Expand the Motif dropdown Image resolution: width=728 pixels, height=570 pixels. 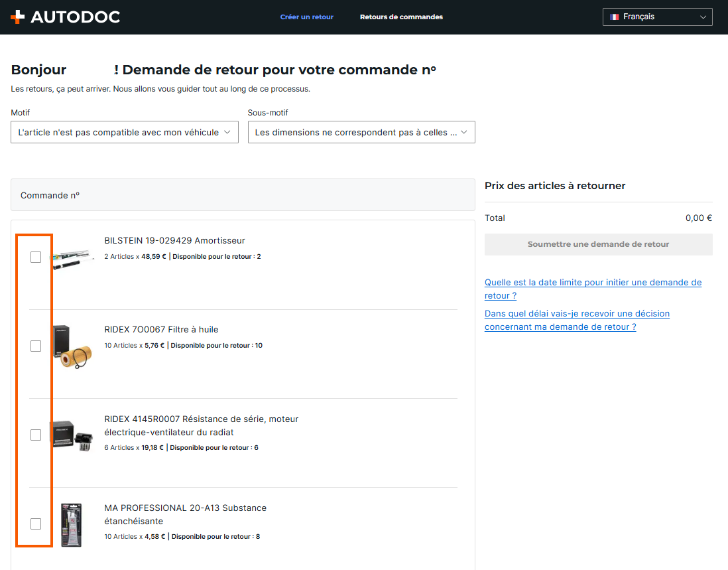pyautogui.click(x=125, y=133)
